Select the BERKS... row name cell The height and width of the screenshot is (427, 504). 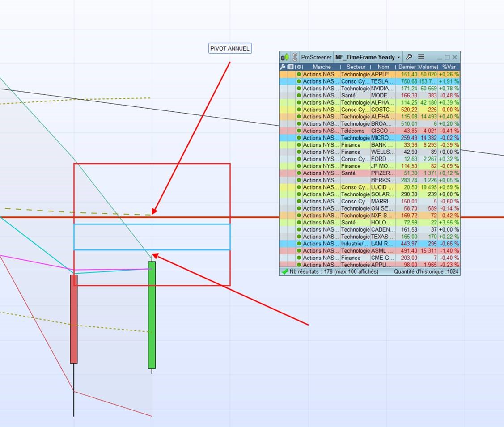coord(382,180)
